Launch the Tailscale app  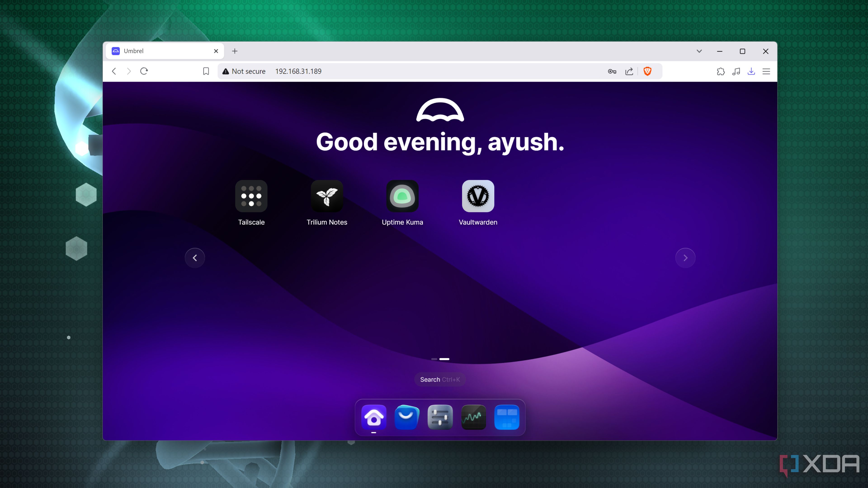[251, 196]
